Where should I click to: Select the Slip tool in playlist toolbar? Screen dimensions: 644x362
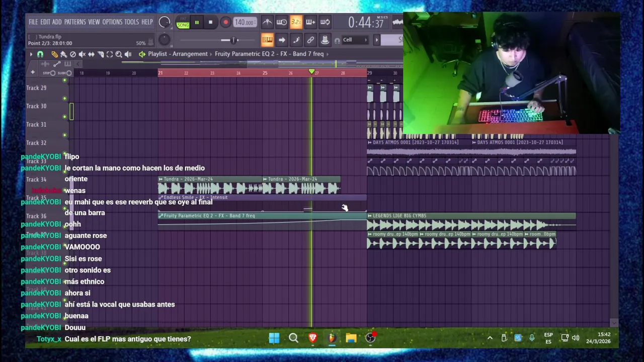coord(91,54)
